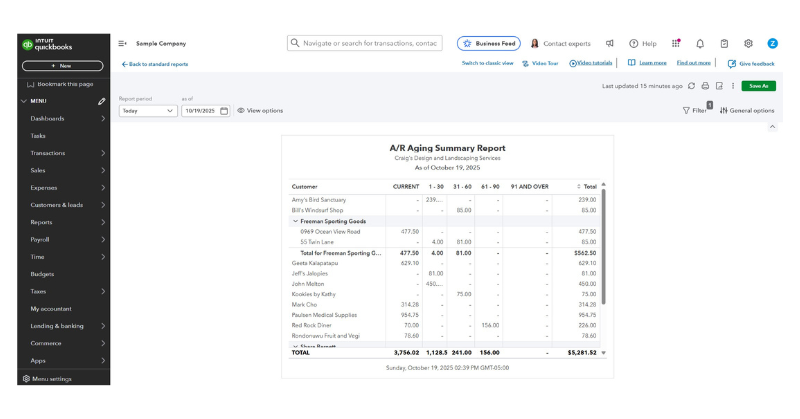The height and width of the screenshot is (419, 800).
Task: Collapse Freeman Sporting Goods group
Action: click(295, 221)
